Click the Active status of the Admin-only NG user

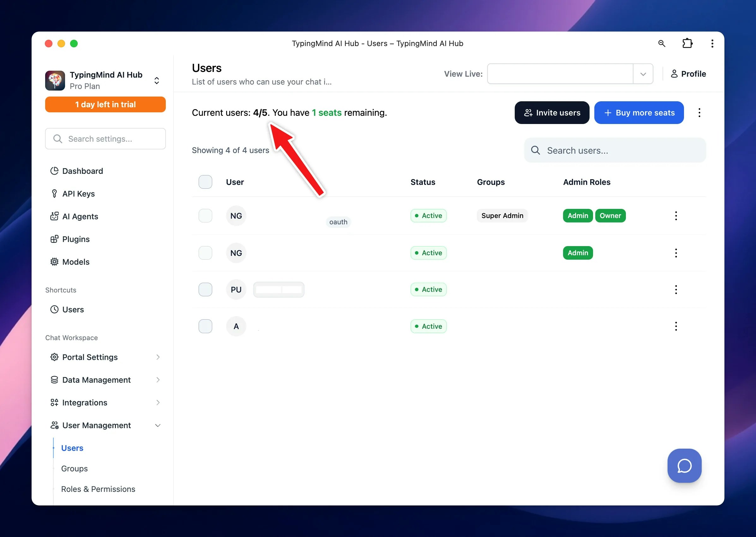click(x=428, y=253)
